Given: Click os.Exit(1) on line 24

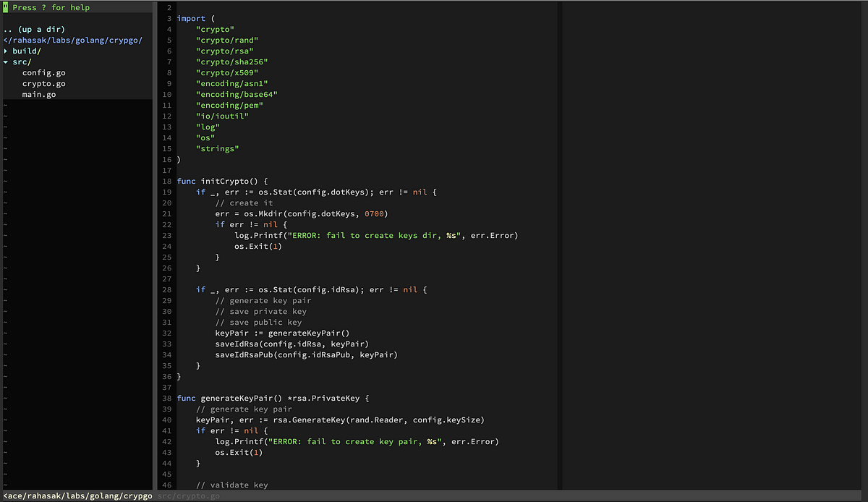Looking at the screenshot, I should tap(258, 246).
